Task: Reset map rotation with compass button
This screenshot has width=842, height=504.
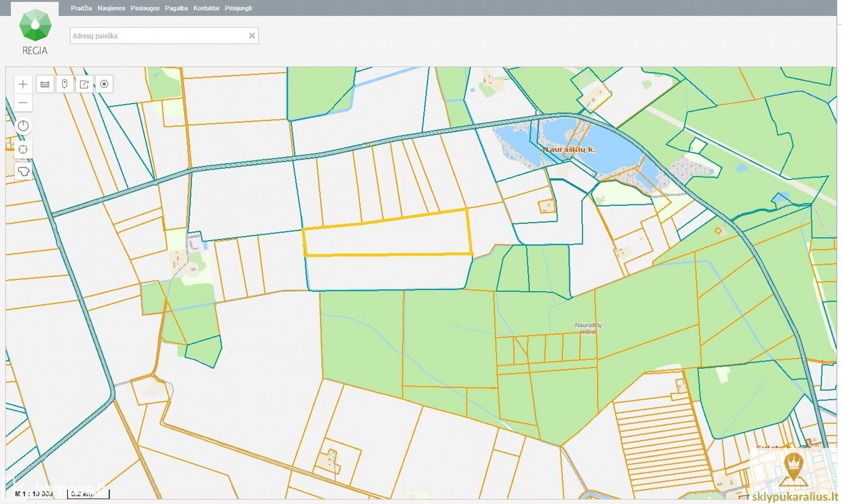Action: pyautogui.click(x=23, y=126)
